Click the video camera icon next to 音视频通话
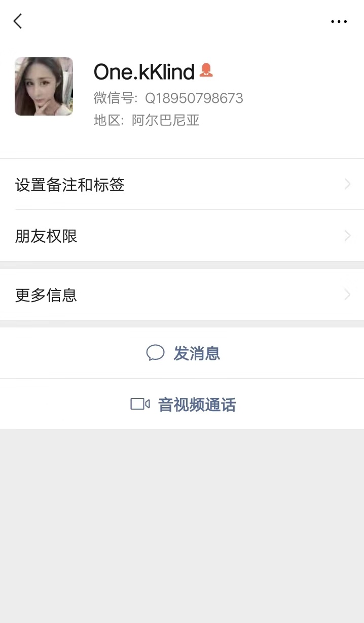This screenshot has width=364, height=623. point(140,404)
